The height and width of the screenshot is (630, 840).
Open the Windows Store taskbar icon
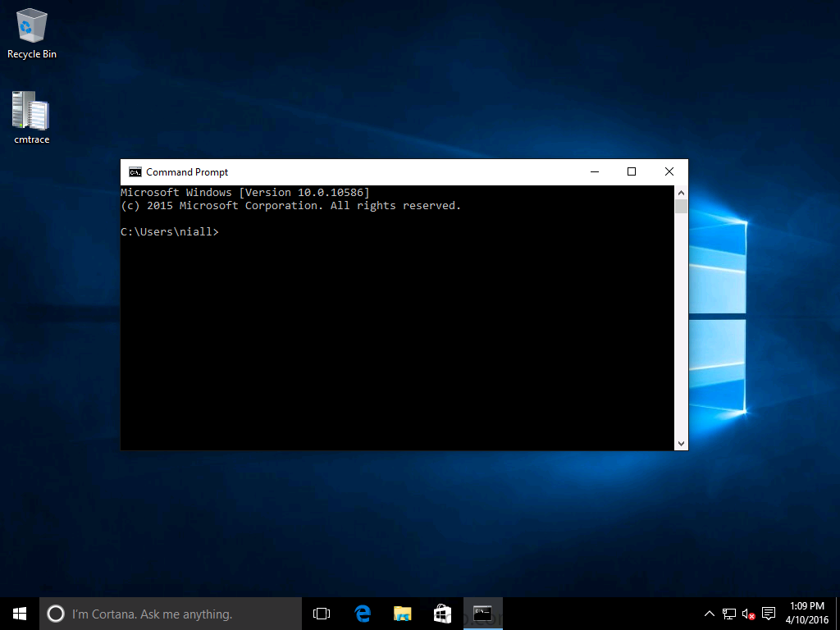click(442, 614)
